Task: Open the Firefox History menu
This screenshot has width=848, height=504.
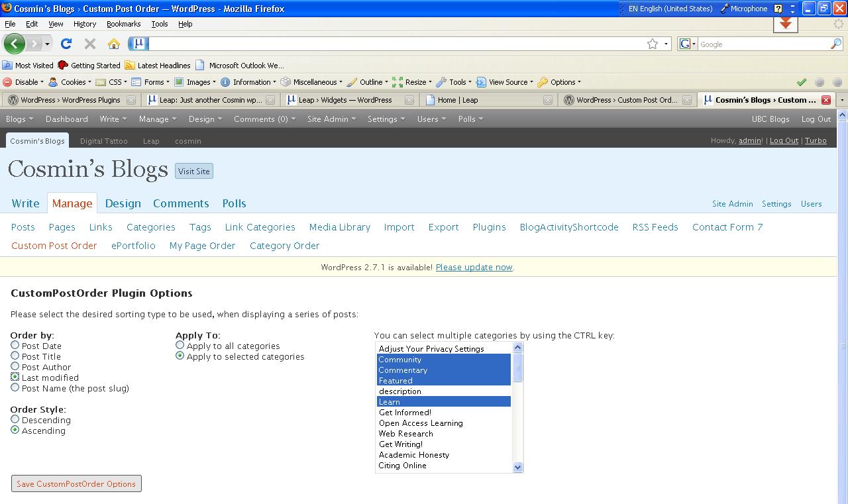Action: [x=84, y=24]
